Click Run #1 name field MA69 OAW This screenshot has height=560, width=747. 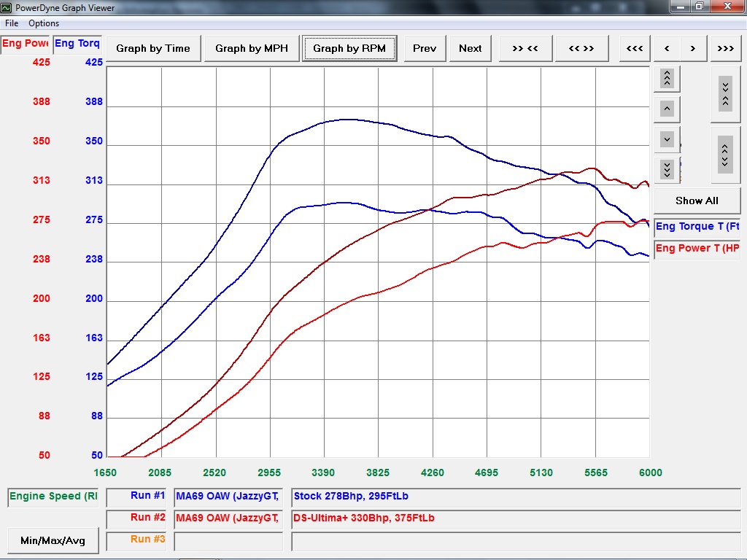(228, 497)
